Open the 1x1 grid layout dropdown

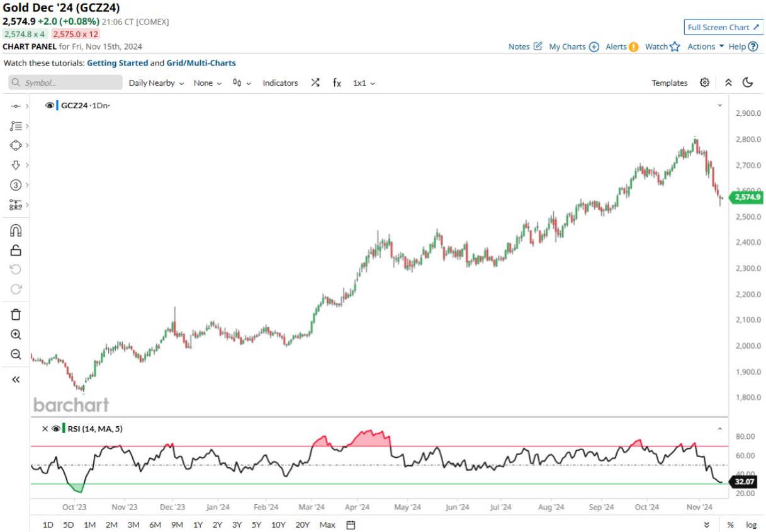pyautogui.click(x=364, y=82)
